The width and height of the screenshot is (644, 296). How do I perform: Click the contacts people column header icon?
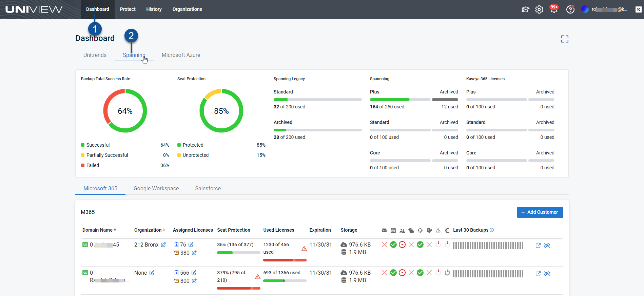pyautogui.click(x=402, y=231)
